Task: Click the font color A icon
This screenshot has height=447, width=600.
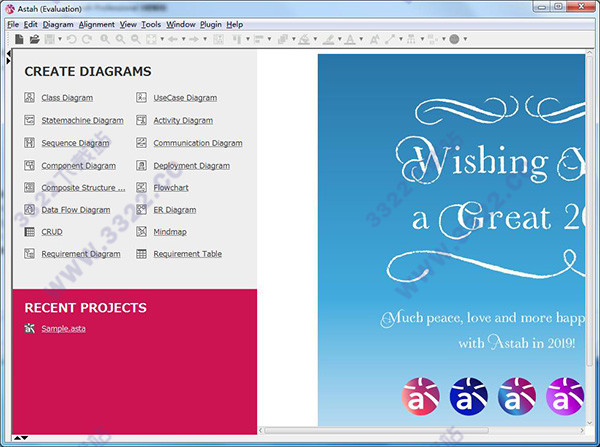Action: pos(350,39)
